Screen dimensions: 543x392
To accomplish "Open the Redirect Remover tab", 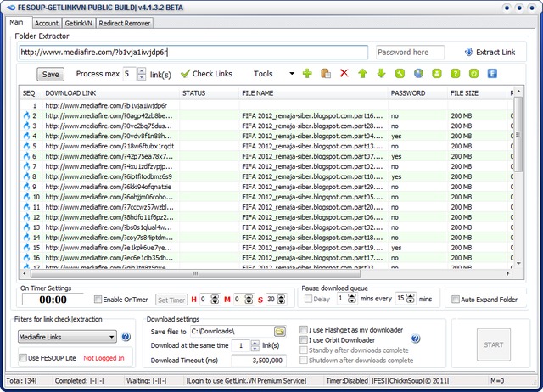I will (125, 23).
